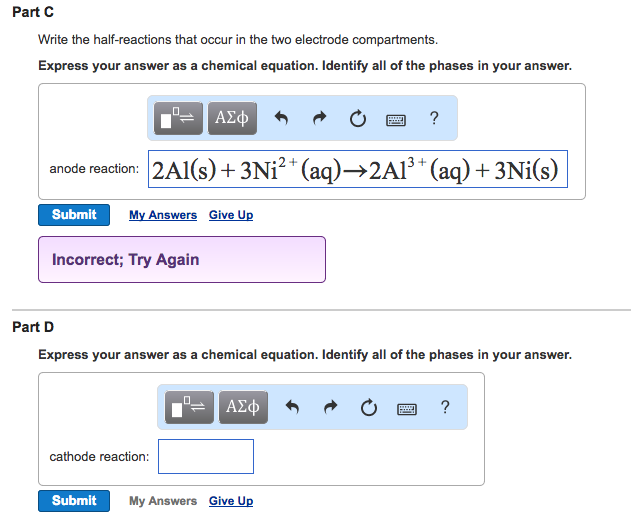631x528 pixels.
Task: Give Up on Part D
Action: click(x=231, y=501)
